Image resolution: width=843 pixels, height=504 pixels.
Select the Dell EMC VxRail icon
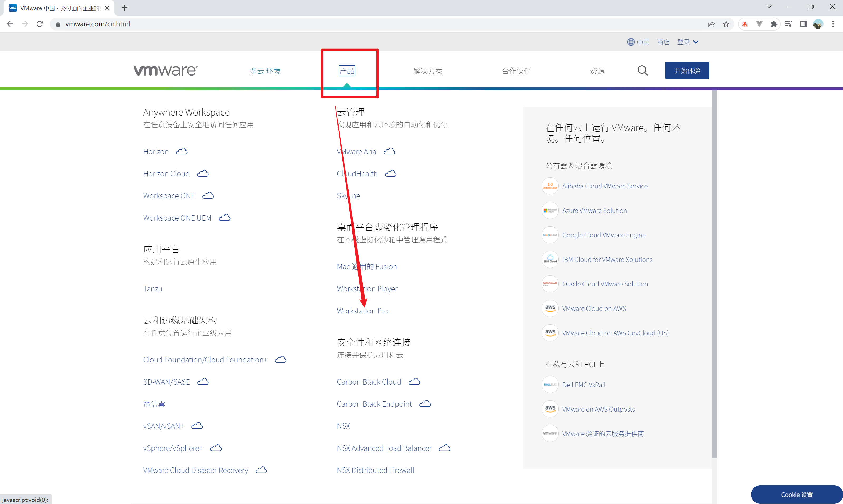pos(550,385)
